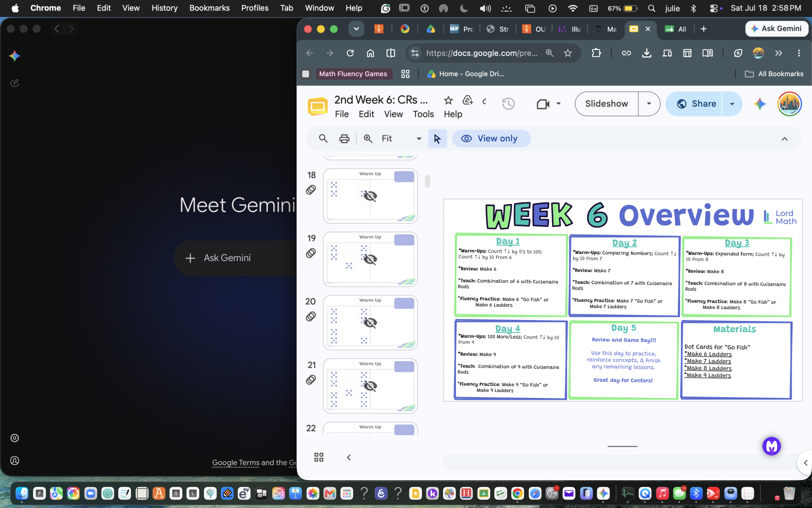
Task: Click the Slideshow button
Action: pos(606,104)
